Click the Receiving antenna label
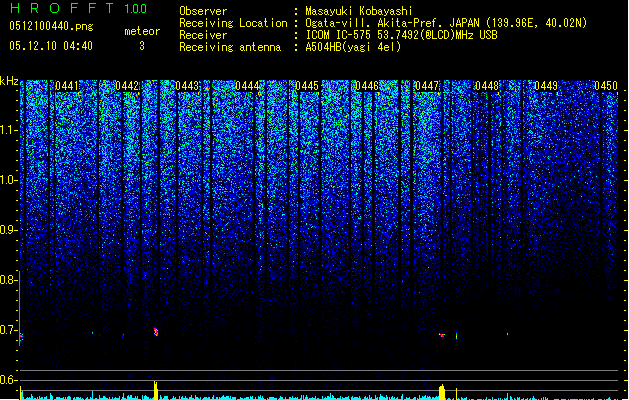 click(230, 47)
